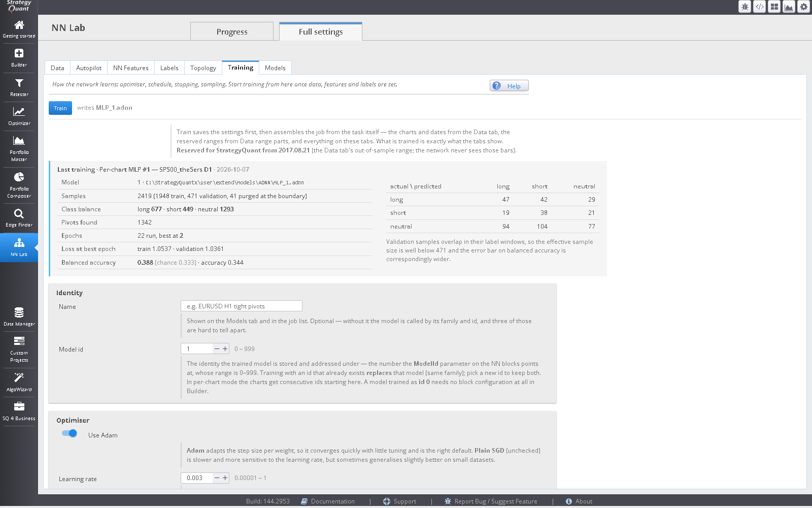Click the blue Train button
The image size is (812, 508).
60,108
